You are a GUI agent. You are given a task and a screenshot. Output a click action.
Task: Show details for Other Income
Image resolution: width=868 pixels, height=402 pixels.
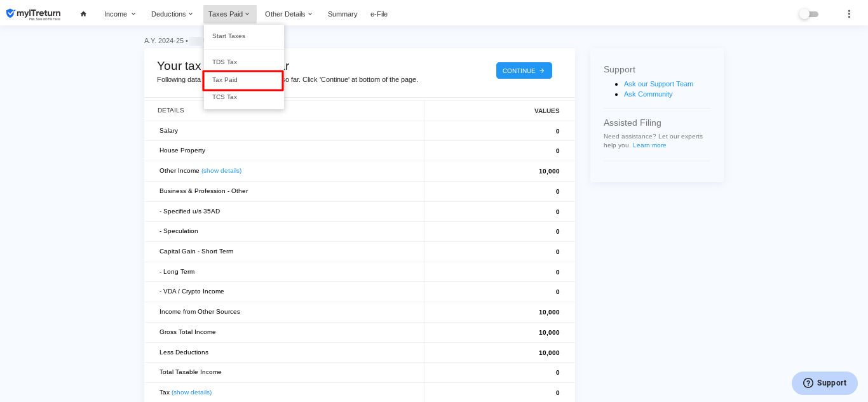221,171
